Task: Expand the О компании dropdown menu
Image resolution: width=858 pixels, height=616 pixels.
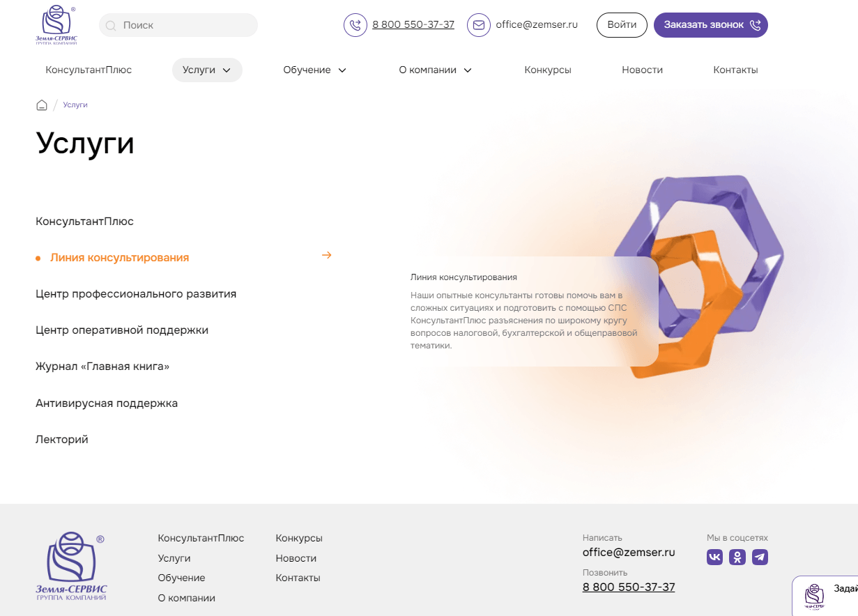Action: (435, 70)
